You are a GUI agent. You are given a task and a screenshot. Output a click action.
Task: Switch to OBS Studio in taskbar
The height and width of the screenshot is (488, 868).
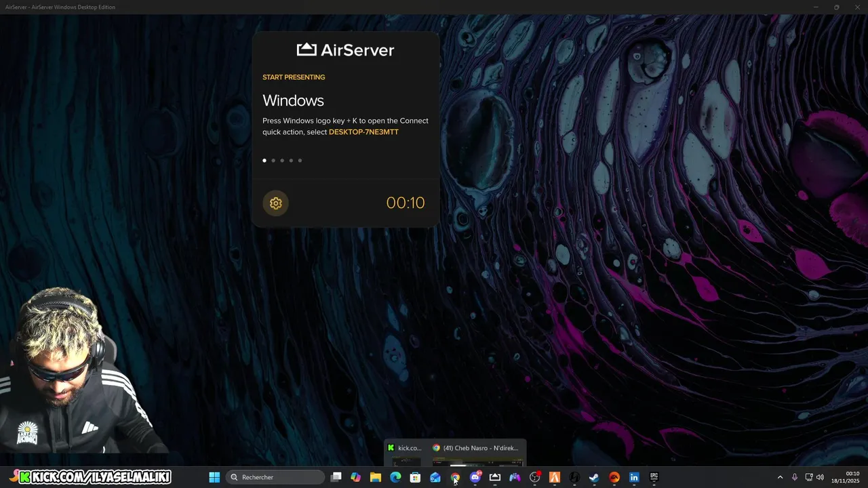coord(535,477)
